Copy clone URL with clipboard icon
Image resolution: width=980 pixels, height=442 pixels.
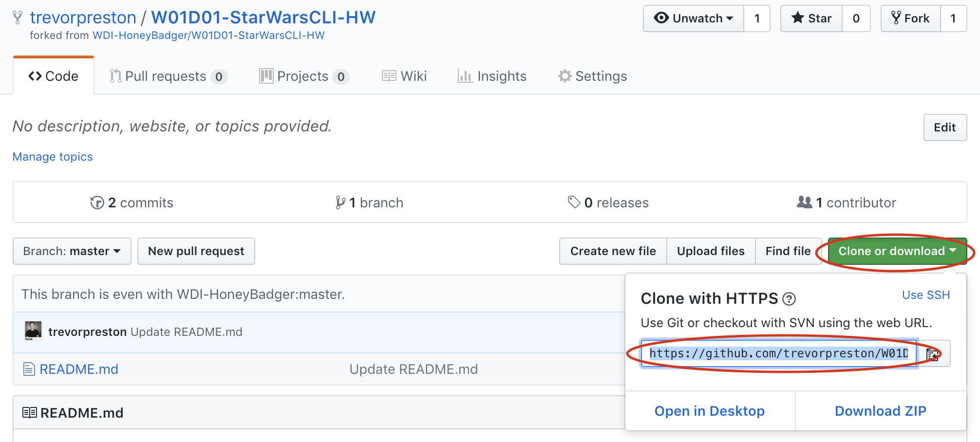pos(933,354)
